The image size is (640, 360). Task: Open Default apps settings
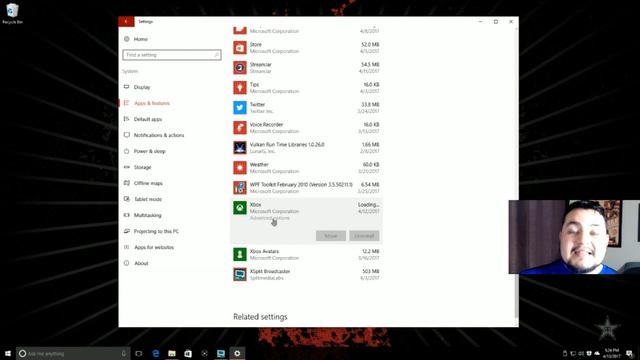pyautogui.click(x=148, y=119)
